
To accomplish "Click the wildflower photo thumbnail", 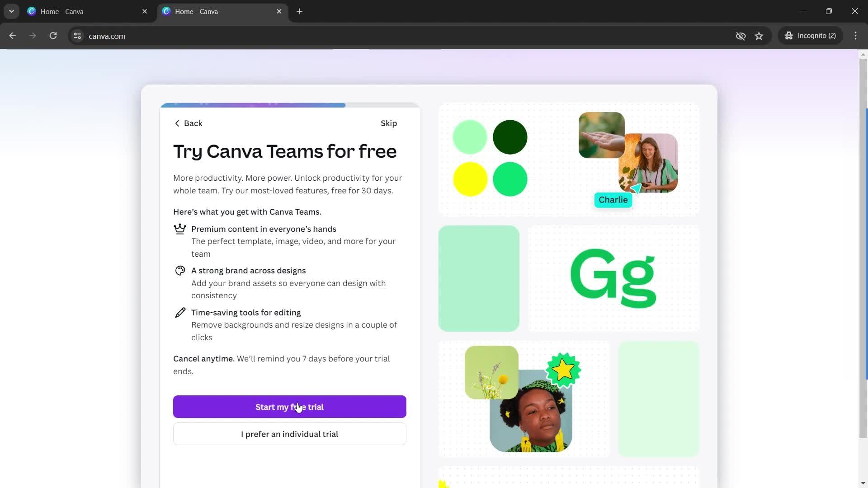I will coord(491,372).
